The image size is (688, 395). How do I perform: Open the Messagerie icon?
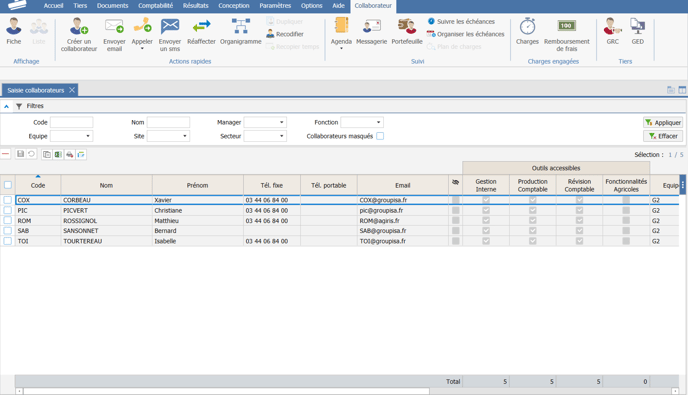coord(372,26)
